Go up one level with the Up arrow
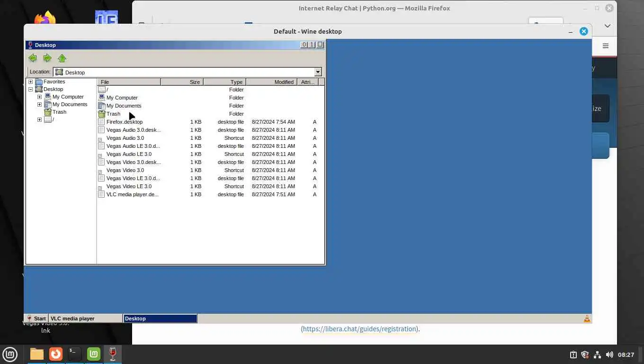Viewport: 644px width, 364px height. [62, 58]
